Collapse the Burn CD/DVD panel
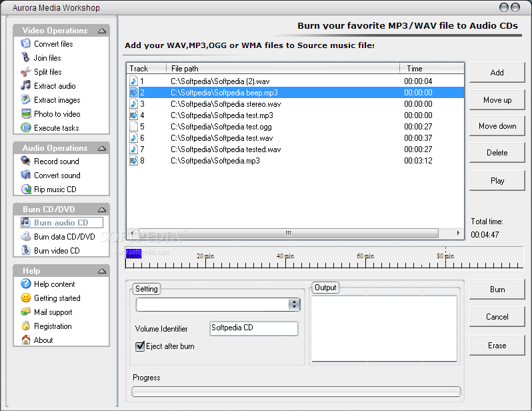 pyautogui.click(x=102, y=210)
